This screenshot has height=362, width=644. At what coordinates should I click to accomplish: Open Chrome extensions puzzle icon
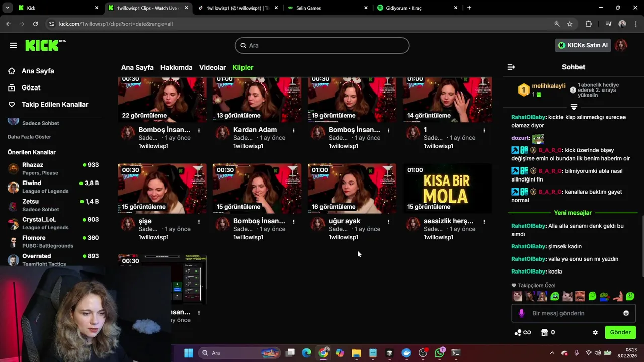click(x=589, y=24)
